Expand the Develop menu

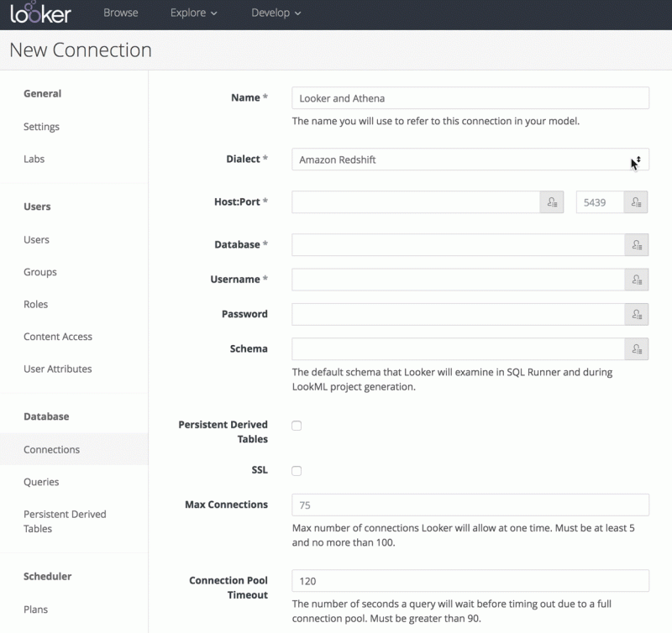[x=276, y=13]
